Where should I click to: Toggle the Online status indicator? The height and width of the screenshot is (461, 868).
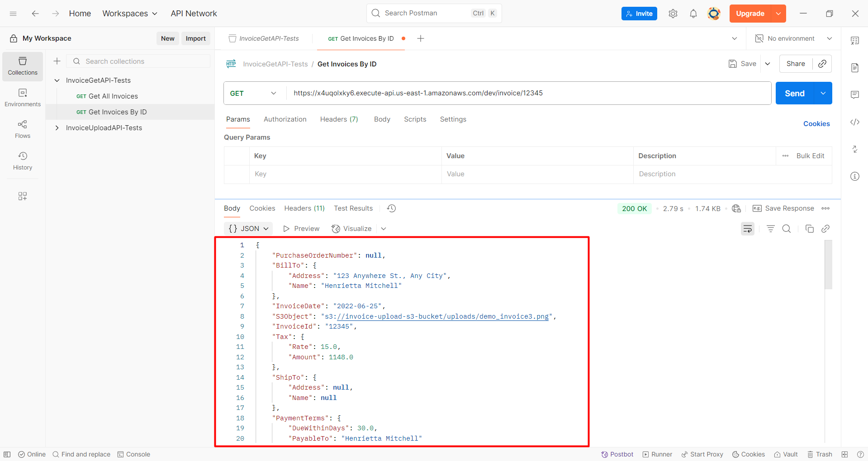[31, 454]
